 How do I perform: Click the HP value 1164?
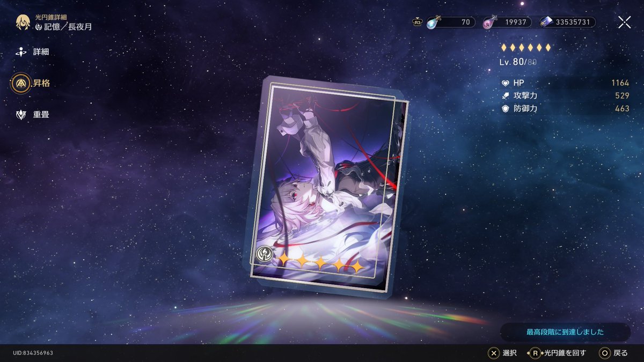pos(620,83)
